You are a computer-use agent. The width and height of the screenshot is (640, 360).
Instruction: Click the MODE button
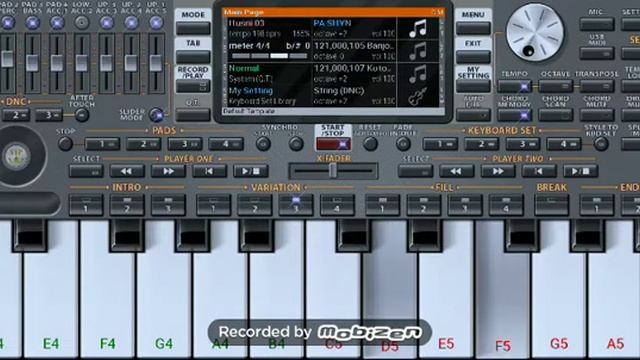[x=193, y=28]
